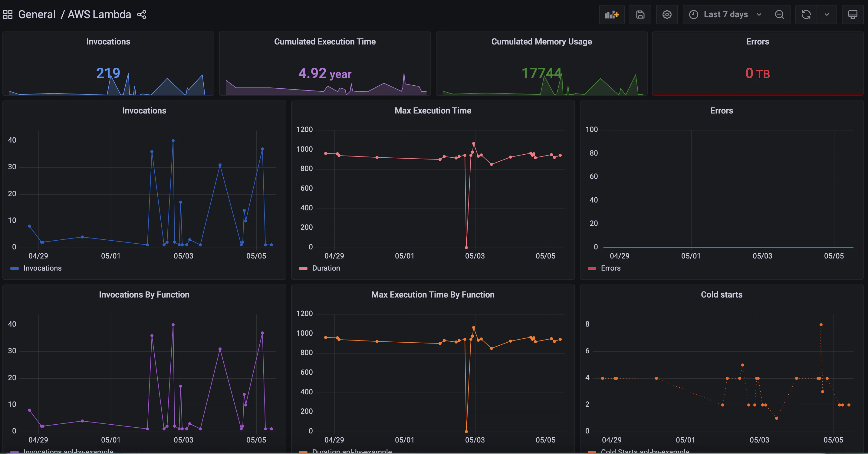This screenshot has height=454, width=868.
Task: Add a new panel to dashboard
Action: click(x=612, y=15)
